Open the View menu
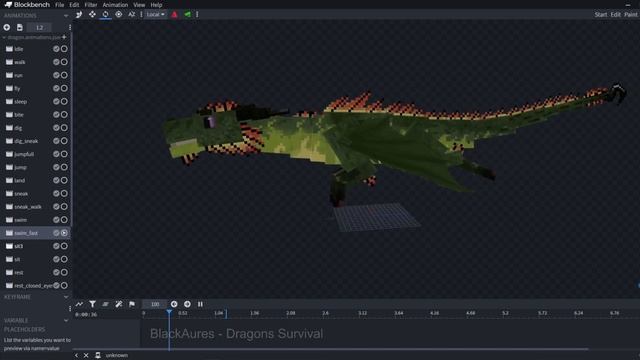The image size is (640, 360). pyautogui.click(x=139, y=5)
